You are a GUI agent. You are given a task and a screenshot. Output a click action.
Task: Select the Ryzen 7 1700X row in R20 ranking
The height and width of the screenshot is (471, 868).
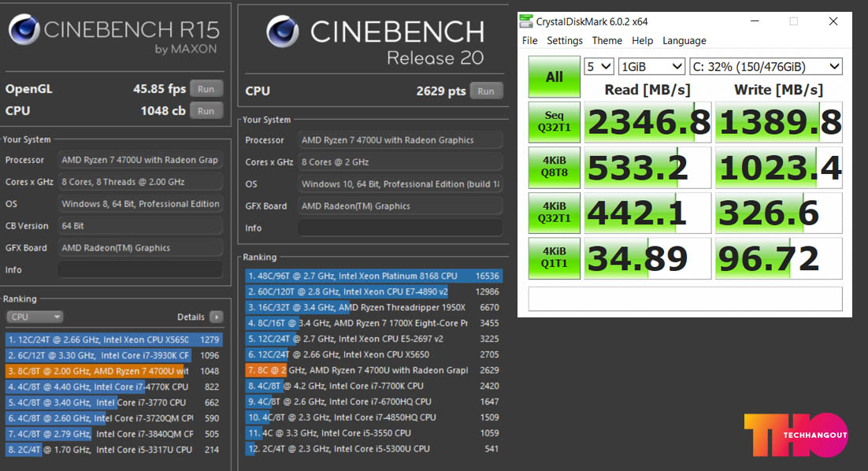pos(374,323)
